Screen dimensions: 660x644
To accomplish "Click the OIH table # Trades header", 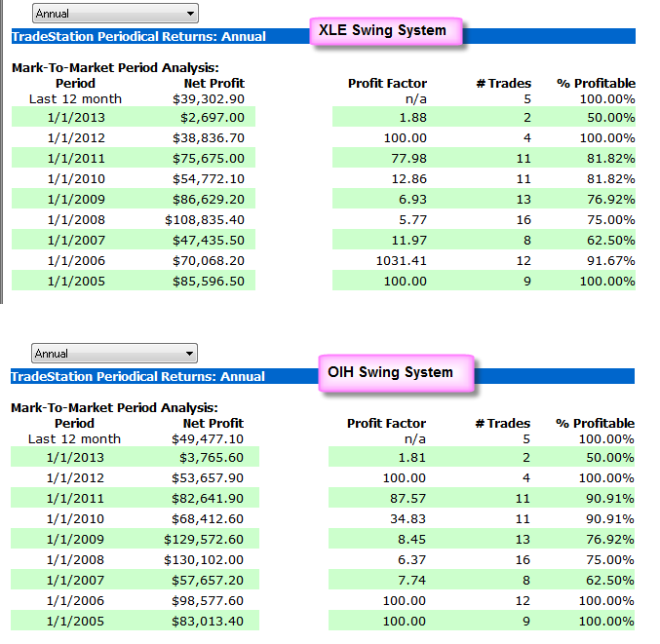I will [503, 423].
